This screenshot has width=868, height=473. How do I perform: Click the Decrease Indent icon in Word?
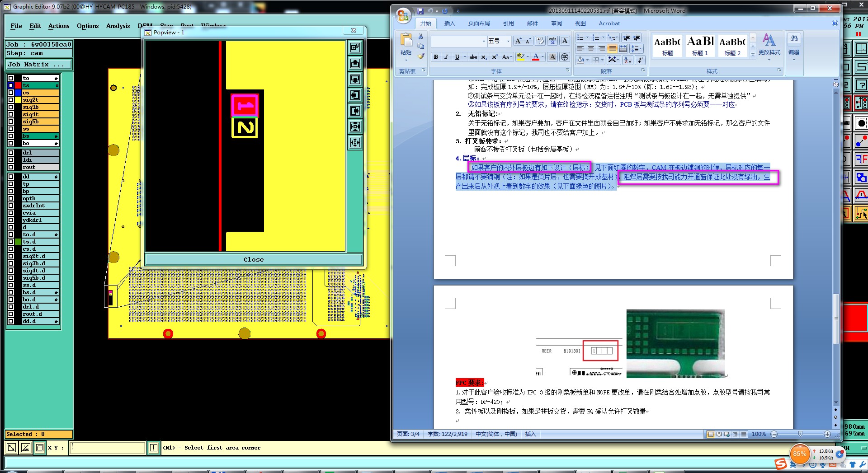pos(627,37)
